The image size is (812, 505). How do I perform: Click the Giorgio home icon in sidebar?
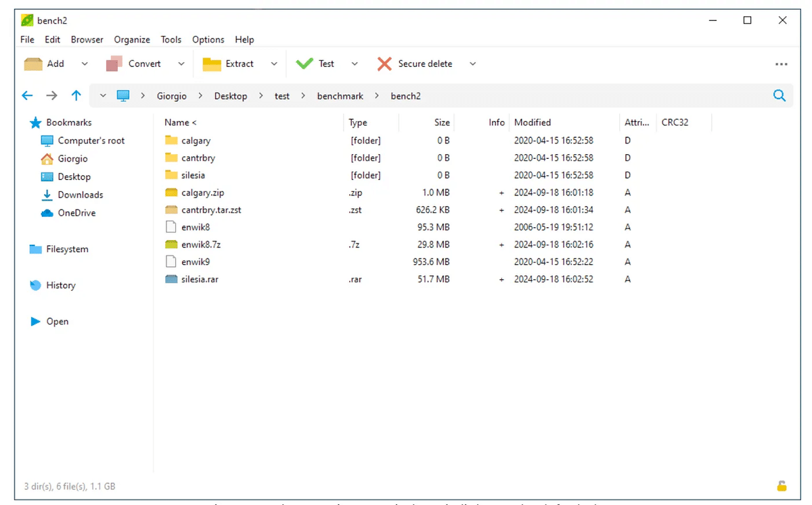pos(47,159)
